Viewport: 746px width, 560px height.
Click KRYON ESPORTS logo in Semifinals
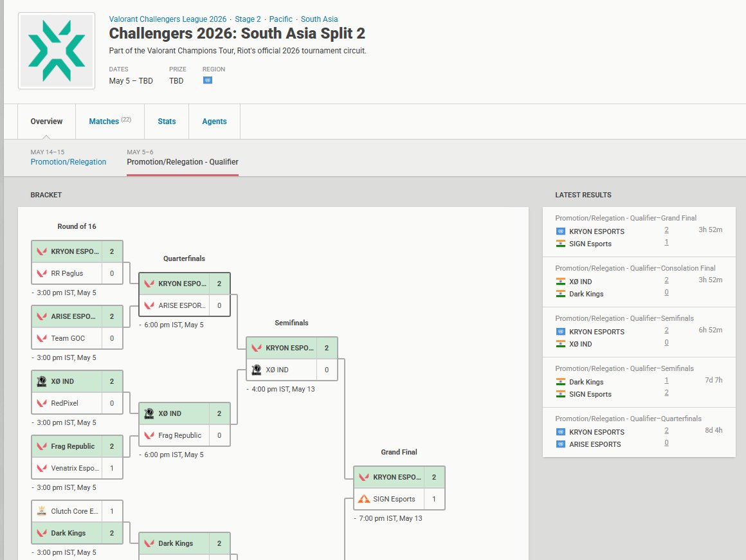[x=257, y=348]
